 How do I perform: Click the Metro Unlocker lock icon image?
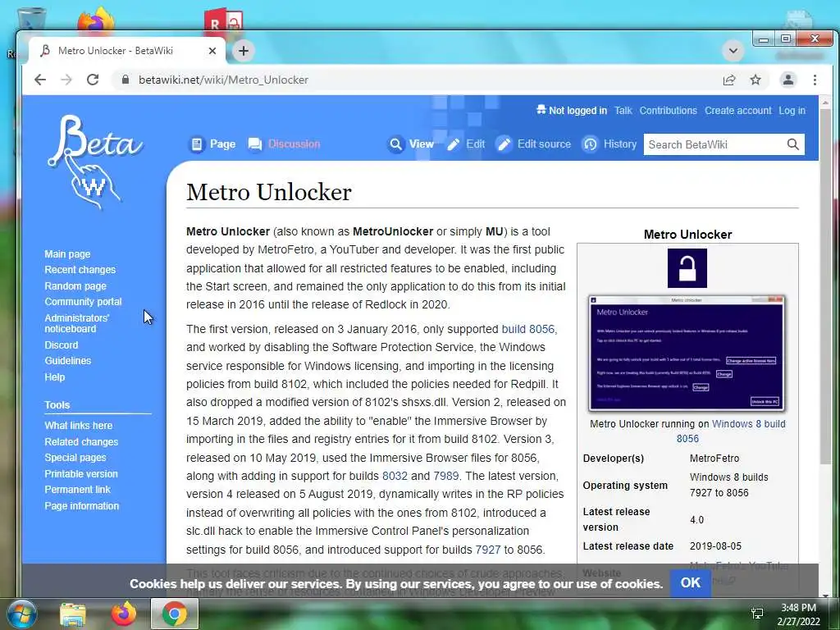(687, 268)
